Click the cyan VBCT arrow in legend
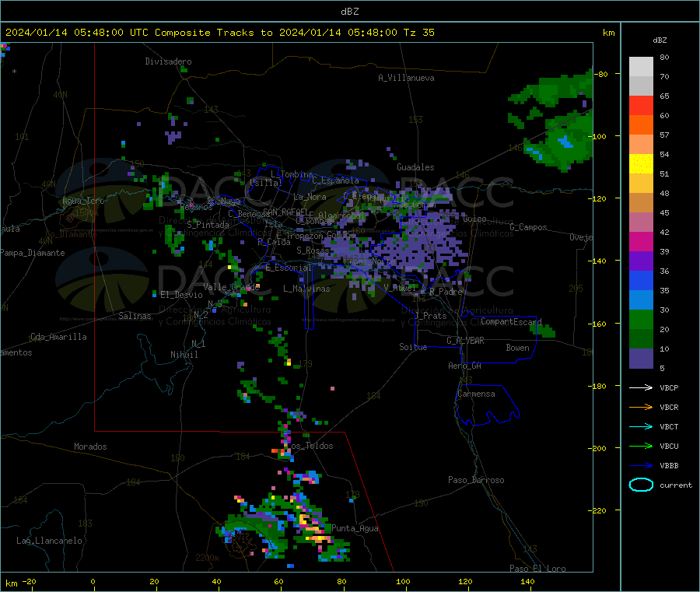 (641, 427)
